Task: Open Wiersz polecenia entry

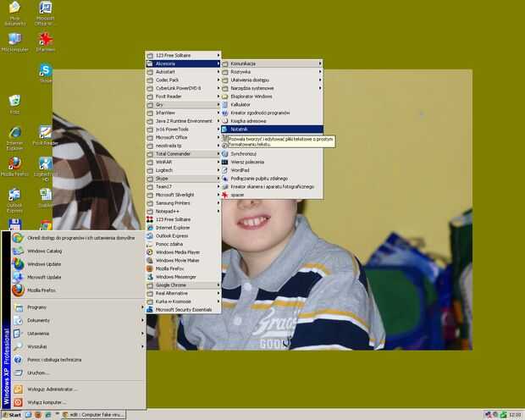Action: coord(272,162)
